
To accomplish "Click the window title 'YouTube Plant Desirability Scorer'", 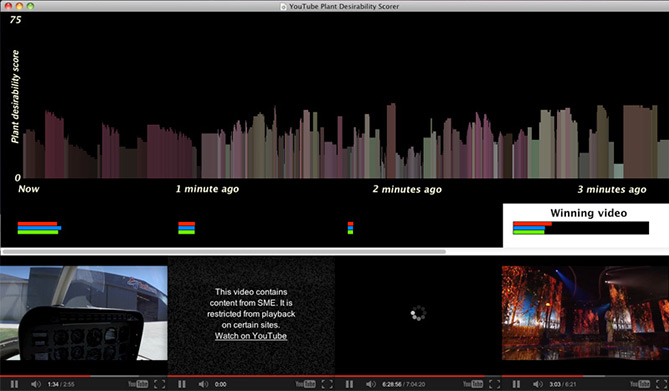I will click(344, 6).
